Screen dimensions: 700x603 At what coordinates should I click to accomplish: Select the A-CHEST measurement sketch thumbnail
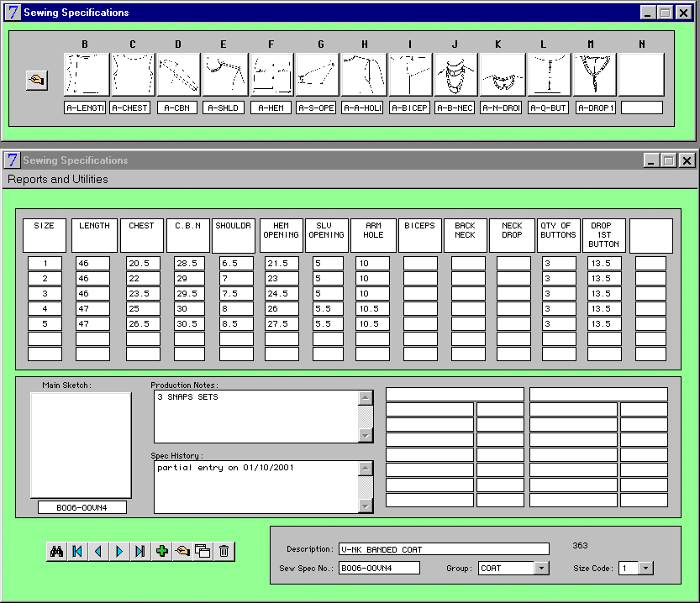coord(130,75)
